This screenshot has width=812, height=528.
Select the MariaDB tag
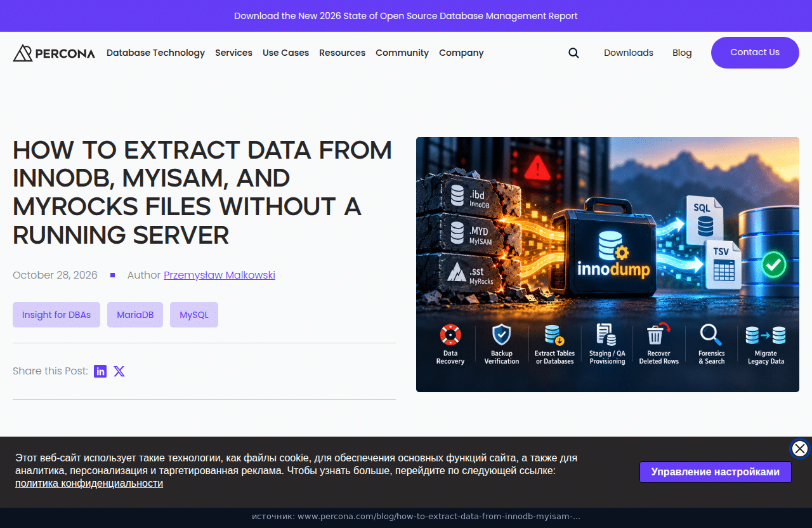pyautogui.click(x=135, y=315)
